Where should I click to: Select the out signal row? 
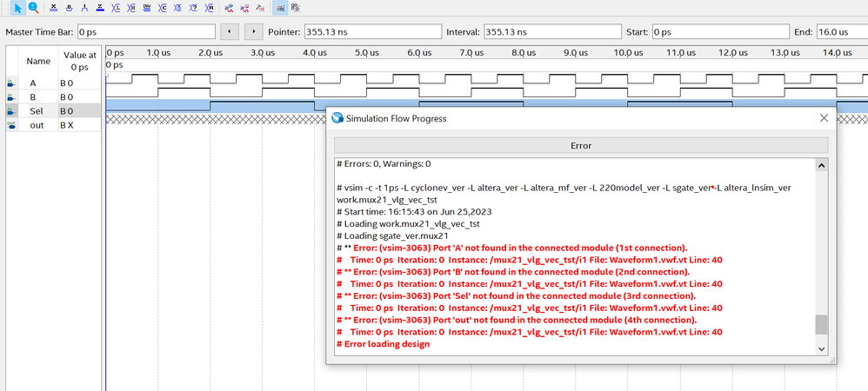pos(38,125)
